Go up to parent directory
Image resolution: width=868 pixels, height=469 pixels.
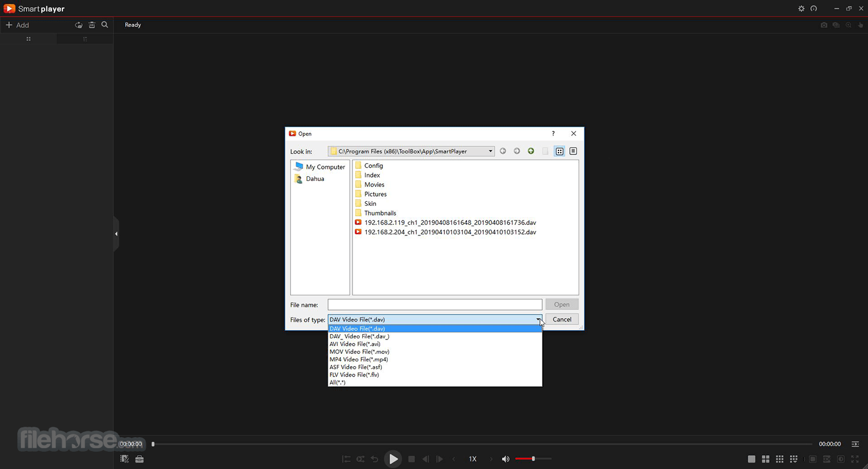point(531,152)
